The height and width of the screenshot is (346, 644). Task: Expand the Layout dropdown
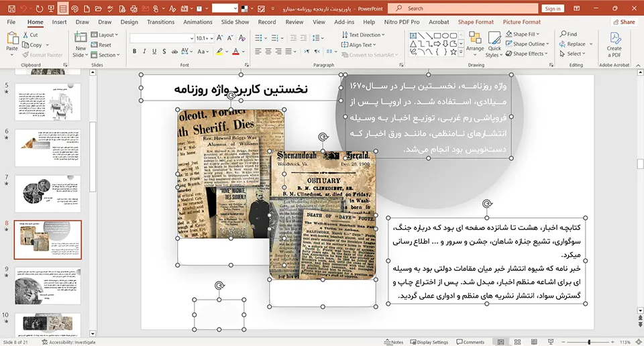coord(105,35)
